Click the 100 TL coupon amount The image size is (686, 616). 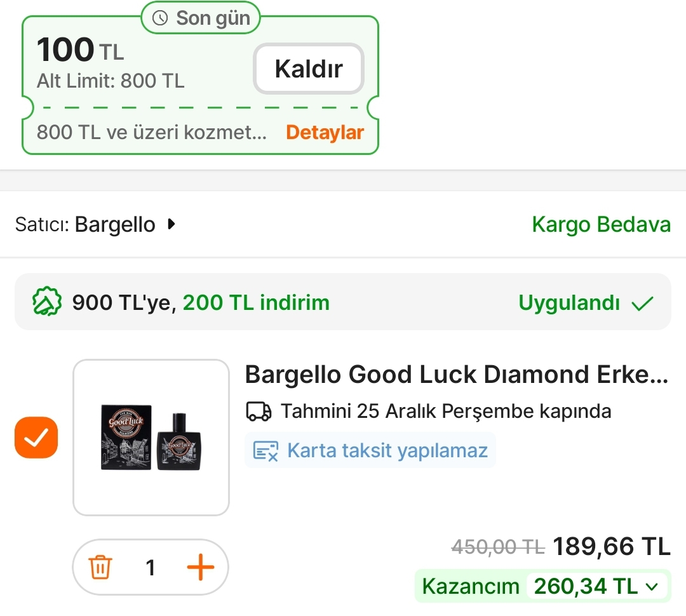click(x=80, y=51)
